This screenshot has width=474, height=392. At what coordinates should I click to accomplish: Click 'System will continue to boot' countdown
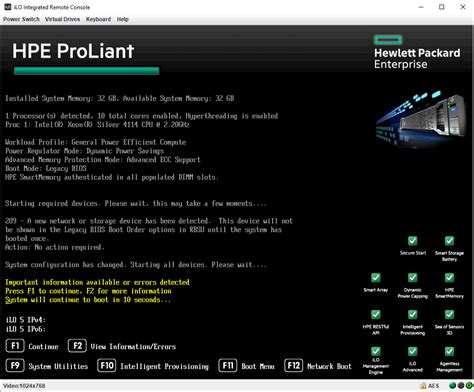(x=88, y=300)
